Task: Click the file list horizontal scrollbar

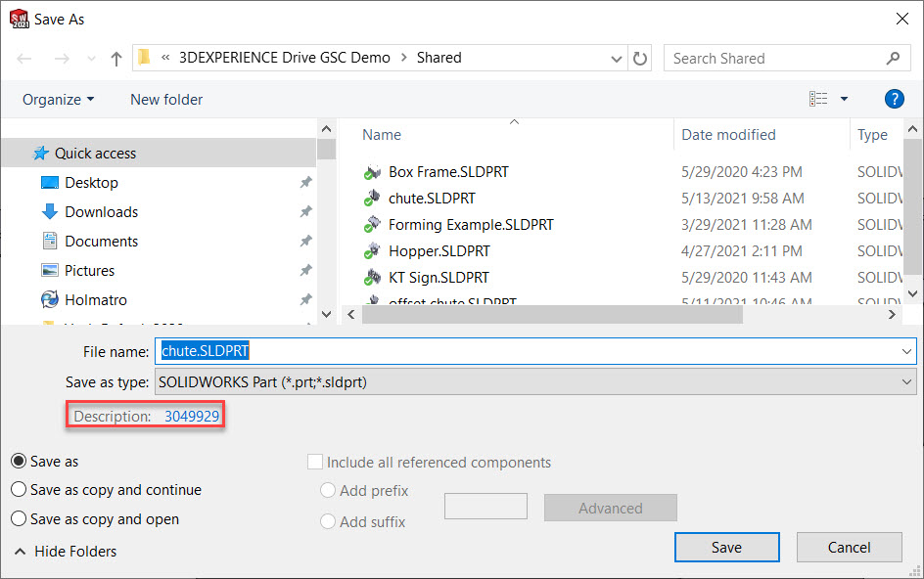Action: [x=553, y=315]
